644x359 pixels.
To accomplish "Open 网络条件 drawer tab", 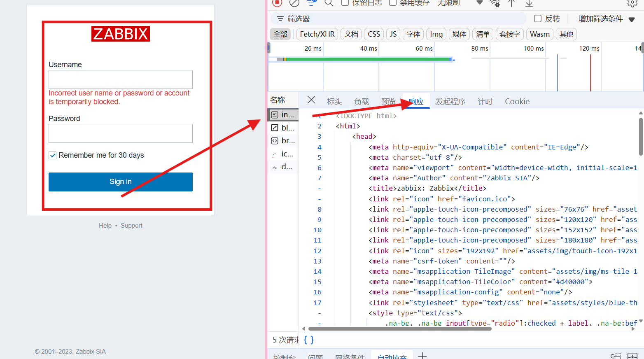I will pos(350,357).
